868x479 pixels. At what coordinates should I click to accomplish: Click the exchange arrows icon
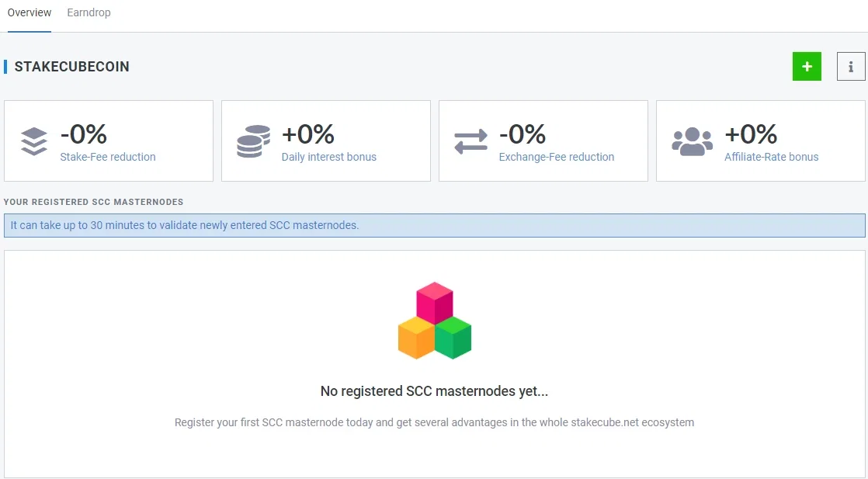pyautogui.click(x=470, y=141)
